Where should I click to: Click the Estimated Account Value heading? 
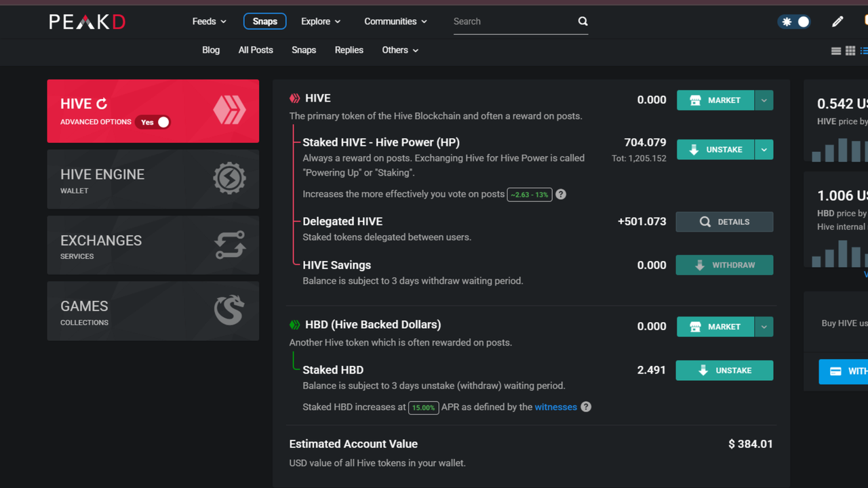[x=353, y=444]
